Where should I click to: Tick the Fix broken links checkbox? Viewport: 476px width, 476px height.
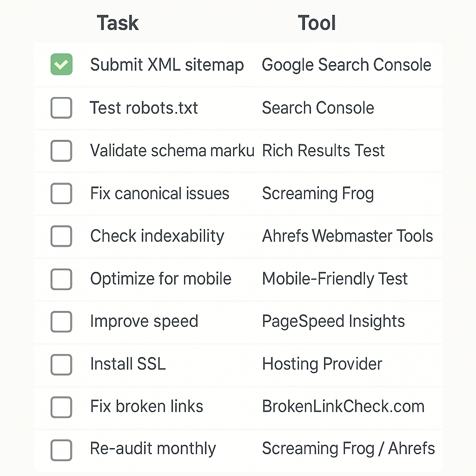coord(61,407)
